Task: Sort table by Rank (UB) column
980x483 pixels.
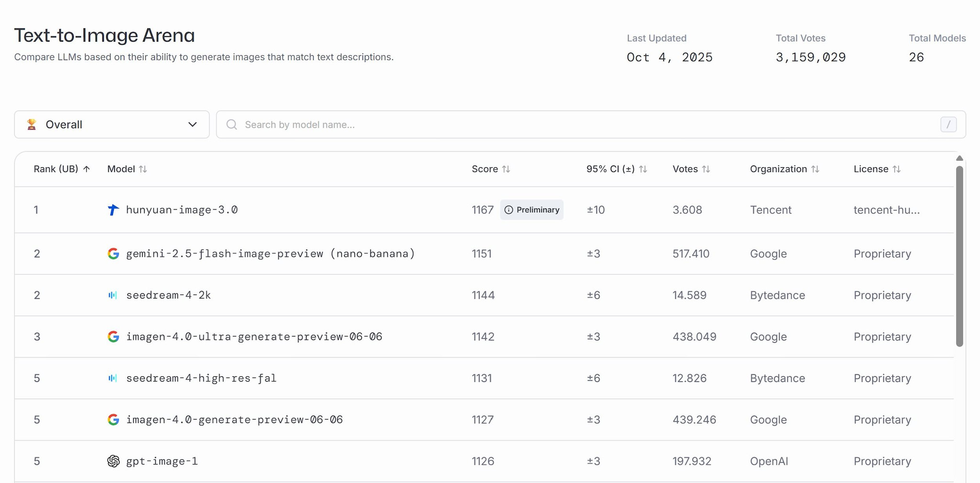Action: (x=62, y=169)
